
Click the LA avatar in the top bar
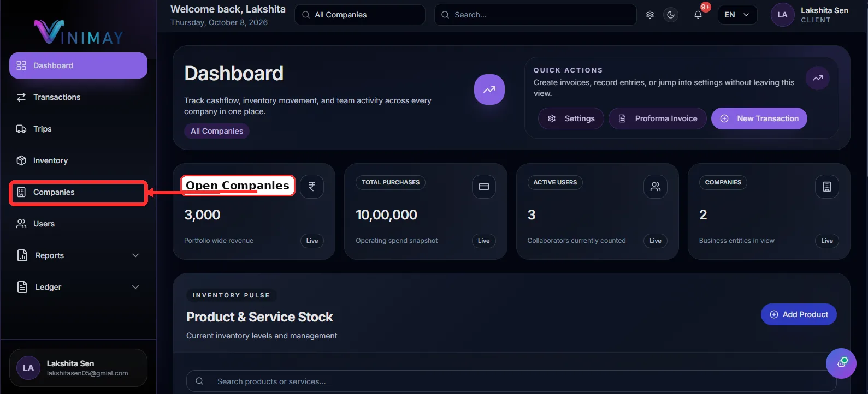tap(782, 15)
